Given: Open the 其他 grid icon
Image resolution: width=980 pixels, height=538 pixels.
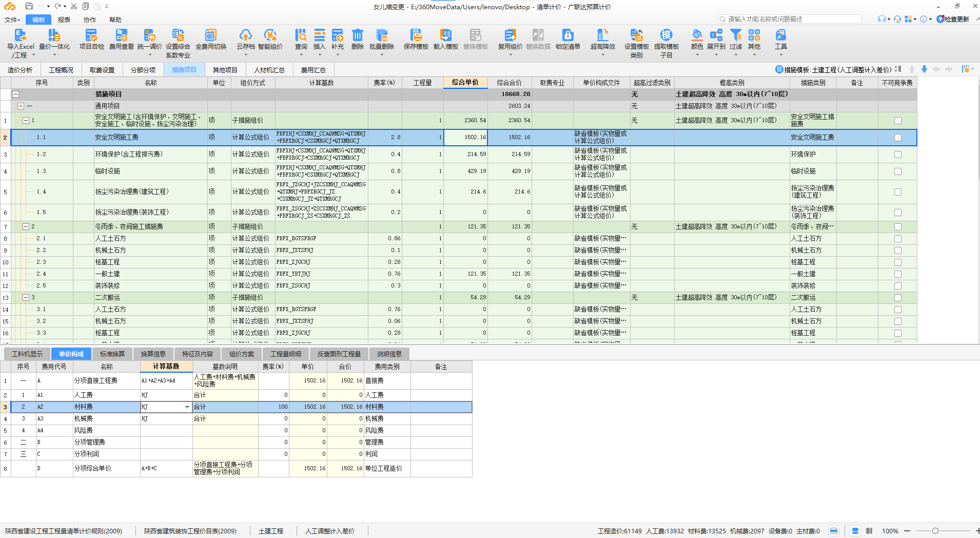Looking at the screenshot, I should (x=754, y=35).
